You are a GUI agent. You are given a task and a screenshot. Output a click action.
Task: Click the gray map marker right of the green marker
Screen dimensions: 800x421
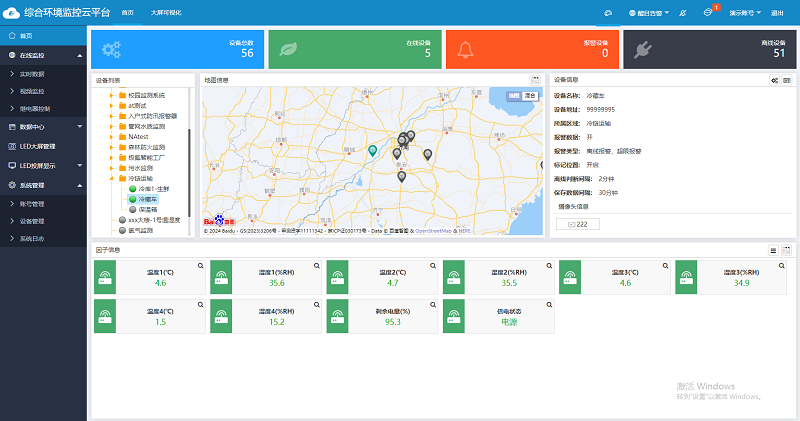pos(397,154)
